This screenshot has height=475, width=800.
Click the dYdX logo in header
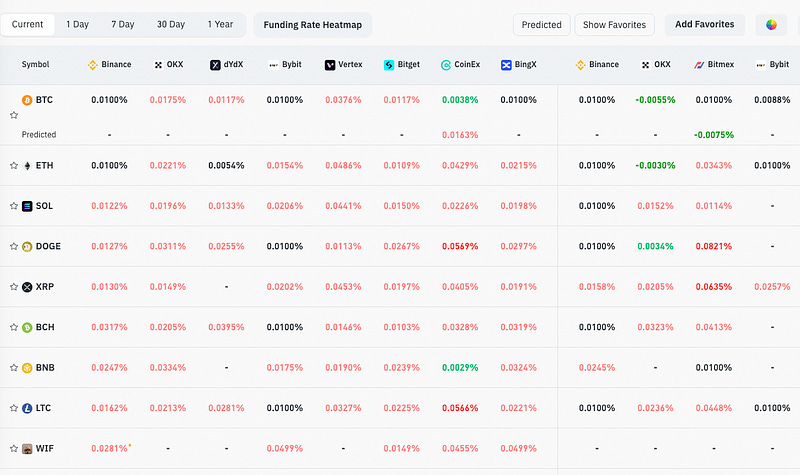[x=215, y=65]
